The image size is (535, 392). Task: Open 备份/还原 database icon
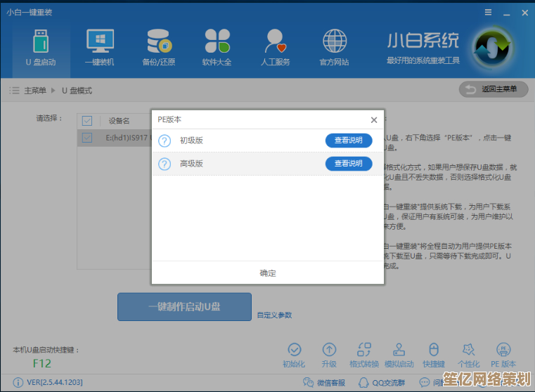pyautogui.click(x=159, y=41)
